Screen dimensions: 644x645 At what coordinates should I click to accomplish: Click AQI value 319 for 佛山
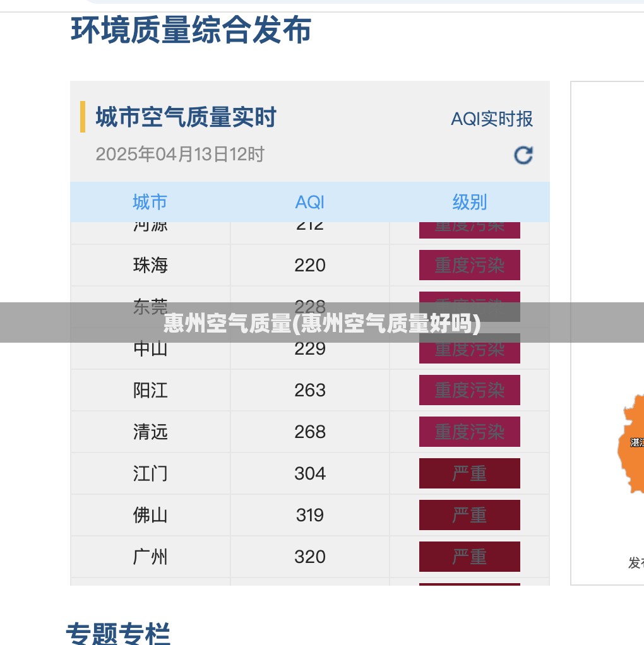point(310,515)
